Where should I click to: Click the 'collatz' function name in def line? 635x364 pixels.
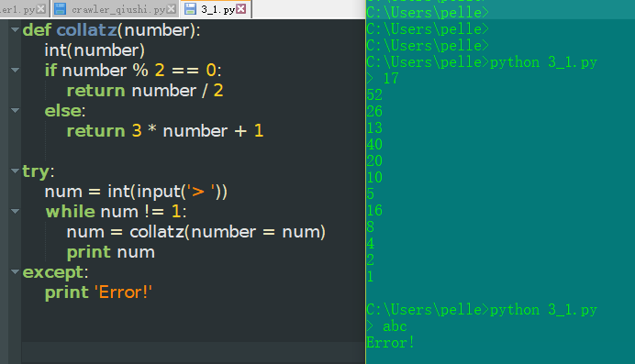click(x=86, y=30)
